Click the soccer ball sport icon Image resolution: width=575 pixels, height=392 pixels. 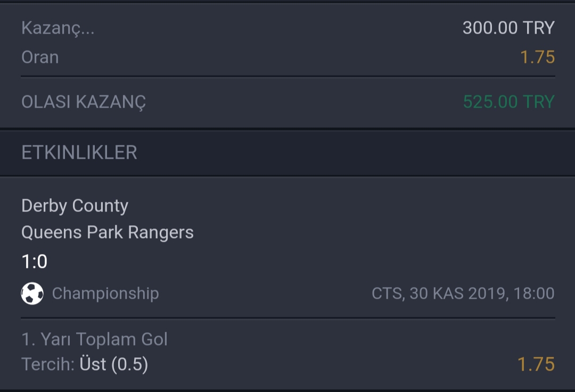pyautogui.click(x=32, y=293)
